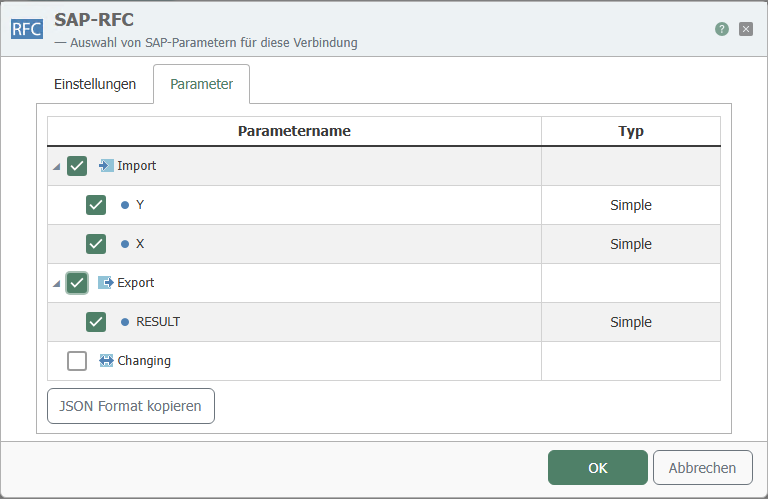This screenshot has height=499, width=768.
Task: Click the Changing double-arrow icon
Action: [106, 361]
